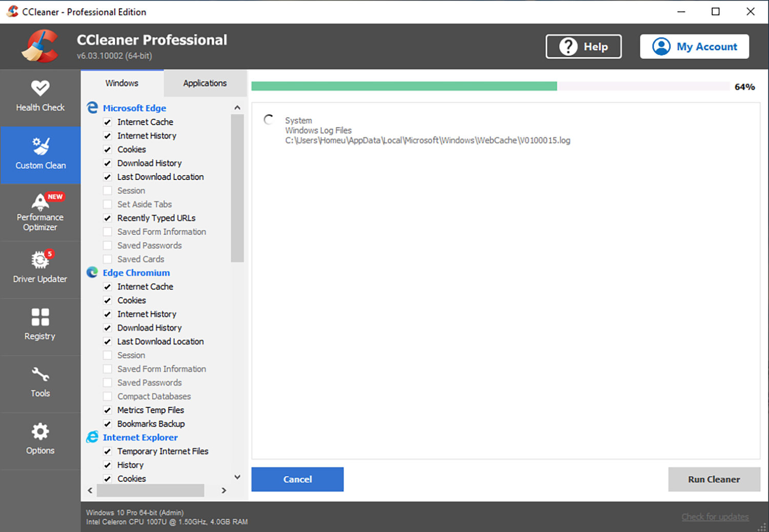This screenshot has height=532, width=769.
Task: Enable Microsoft Edge Saved Form Information checkbox
Action: pyautogui.click(x=108, y=232)
